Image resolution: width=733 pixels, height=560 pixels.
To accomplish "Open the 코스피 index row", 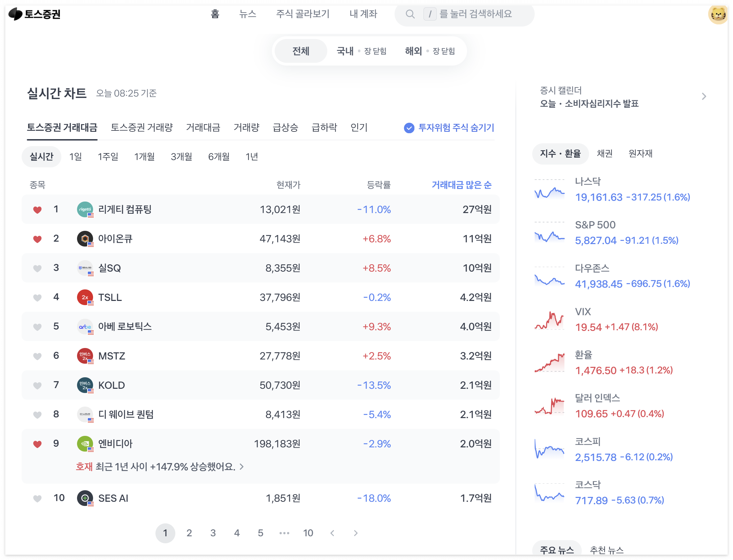I will point(620,449).
